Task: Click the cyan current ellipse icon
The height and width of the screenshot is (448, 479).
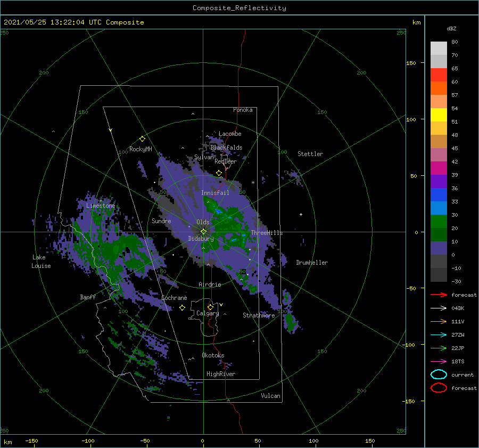Action: 439,374
